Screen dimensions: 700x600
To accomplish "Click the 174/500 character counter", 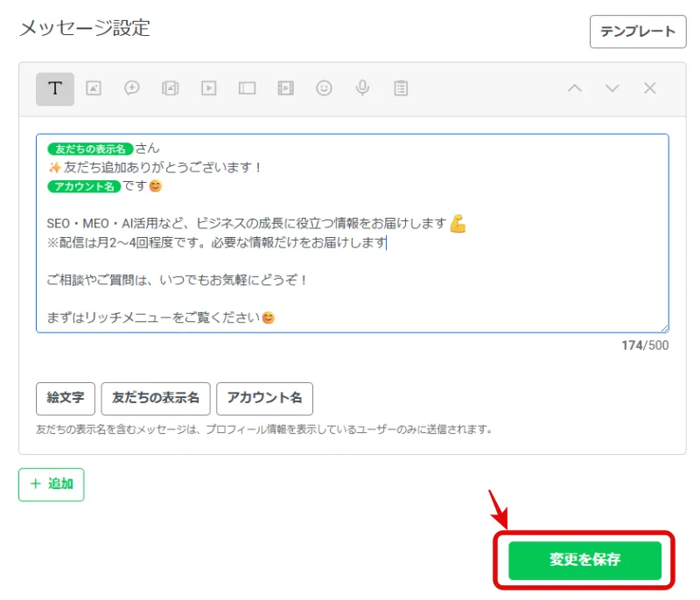I will (x=645, y=345).
